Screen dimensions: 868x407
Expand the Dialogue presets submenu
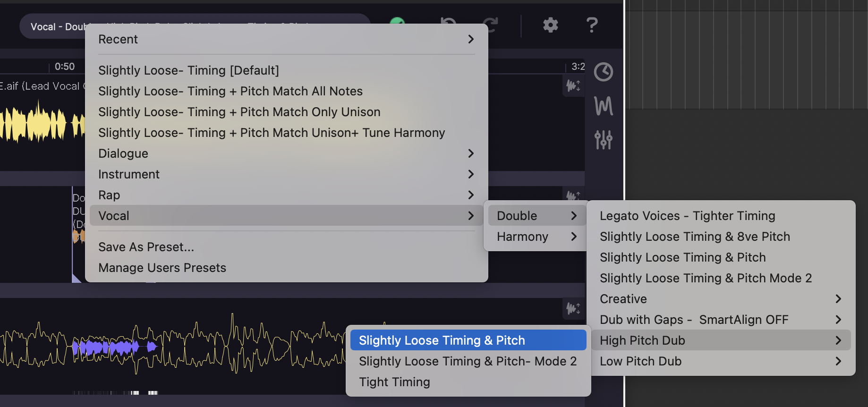coord(286,153)
